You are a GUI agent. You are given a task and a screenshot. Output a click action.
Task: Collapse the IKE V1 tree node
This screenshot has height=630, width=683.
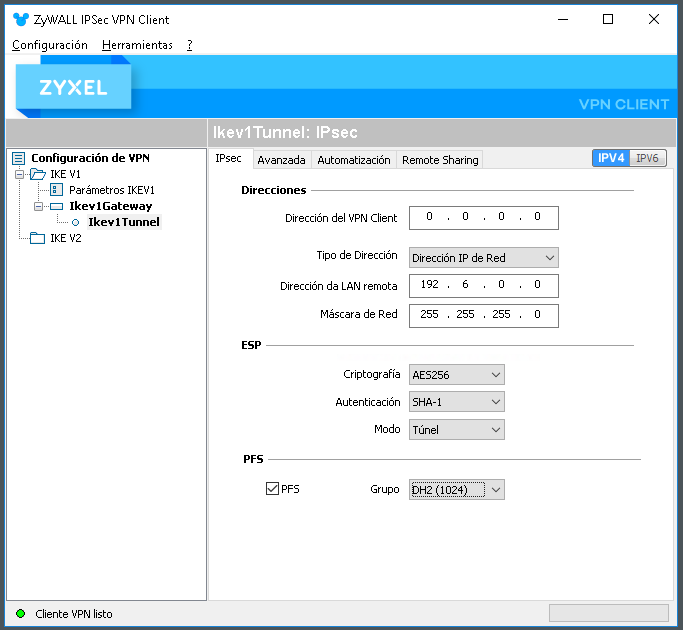pos(19,174)
